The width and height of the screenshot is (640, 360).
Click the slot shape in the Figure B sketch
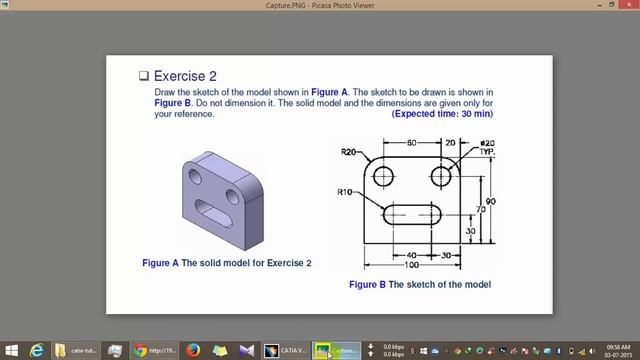tap(412, 215)
